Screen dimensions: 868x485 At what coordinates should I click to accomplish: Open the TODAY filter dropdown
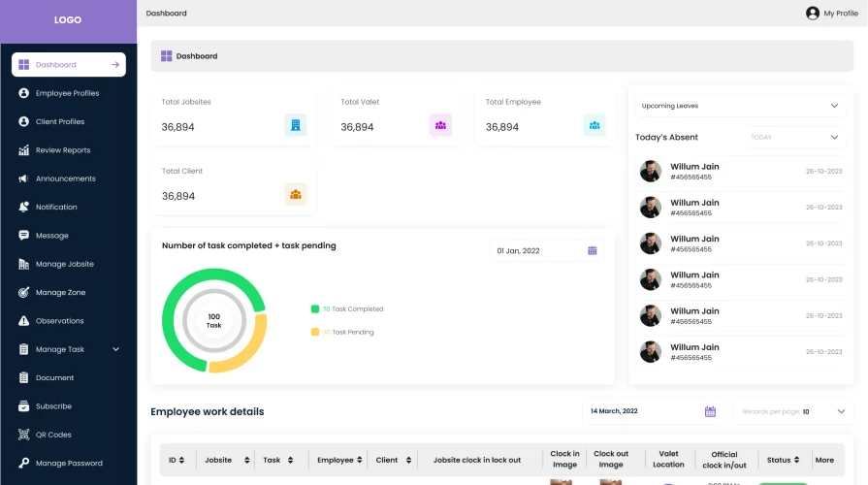pyautogui.click(x=834, y=137)
